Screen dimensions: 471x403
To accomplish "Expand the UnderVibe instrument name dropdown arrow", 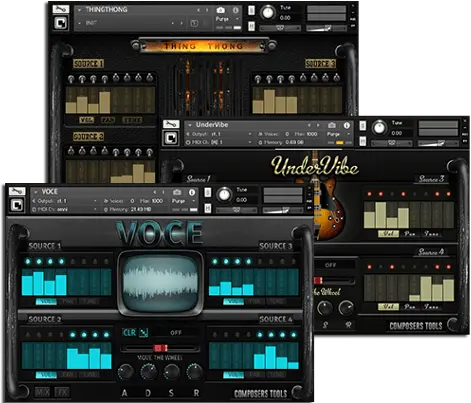I will [x=190, y=125].
